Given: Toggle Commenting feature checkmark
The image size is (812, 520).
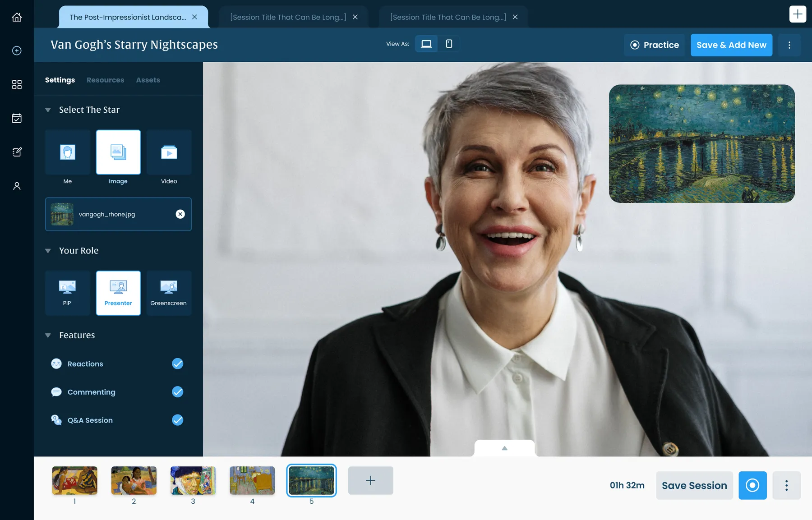Looking at the screenshot, I should tap(178, 392).
